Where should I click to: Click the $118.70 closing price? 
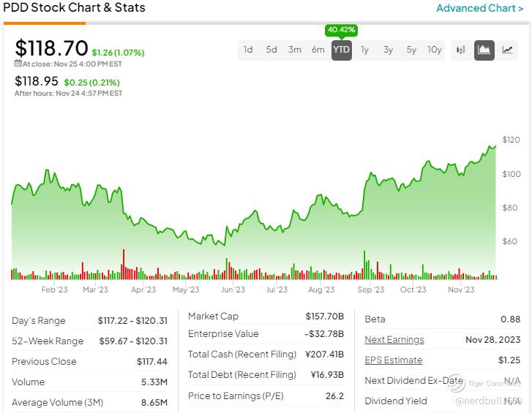[x=51, y=48]
